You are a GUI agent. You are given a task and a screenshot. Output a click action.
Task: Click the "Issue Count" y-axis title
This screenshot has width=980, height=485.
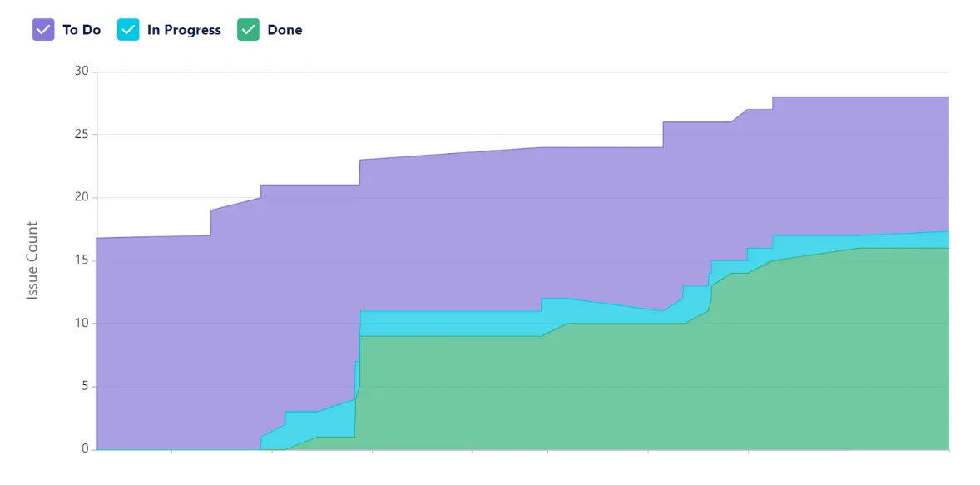(32, 260)
